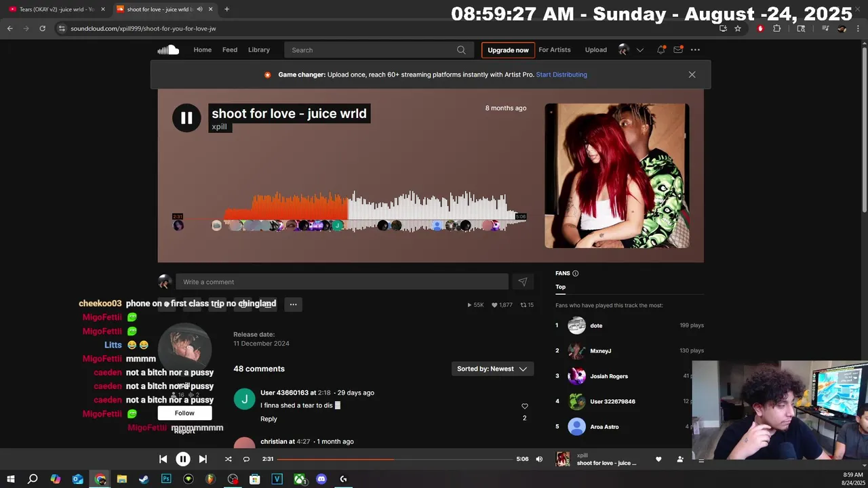Screen dimensions: 868x488
Task: Open the notifications bell
Action: (x=660, y=49)
